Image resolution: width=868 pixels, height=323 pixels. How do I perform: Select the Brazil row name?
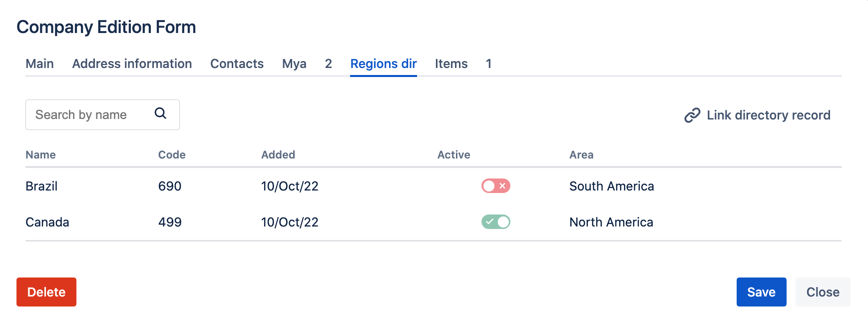41,186
